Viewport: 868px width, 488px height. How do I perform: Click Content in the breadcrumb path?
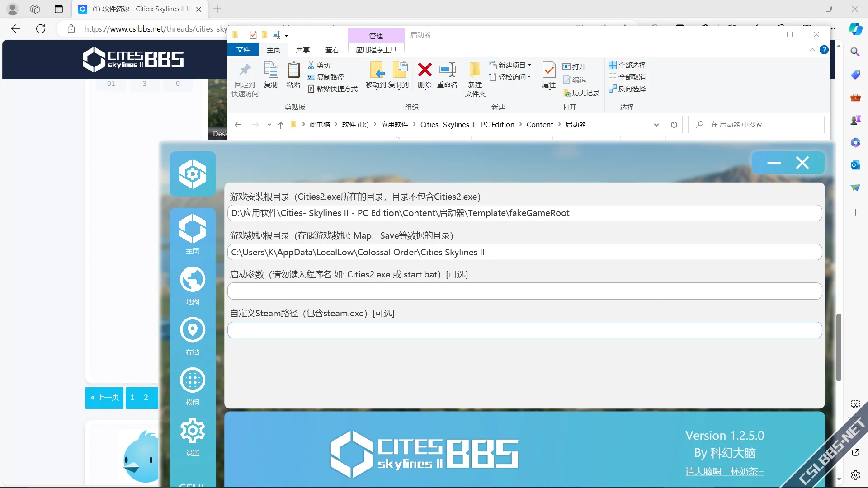540,125
